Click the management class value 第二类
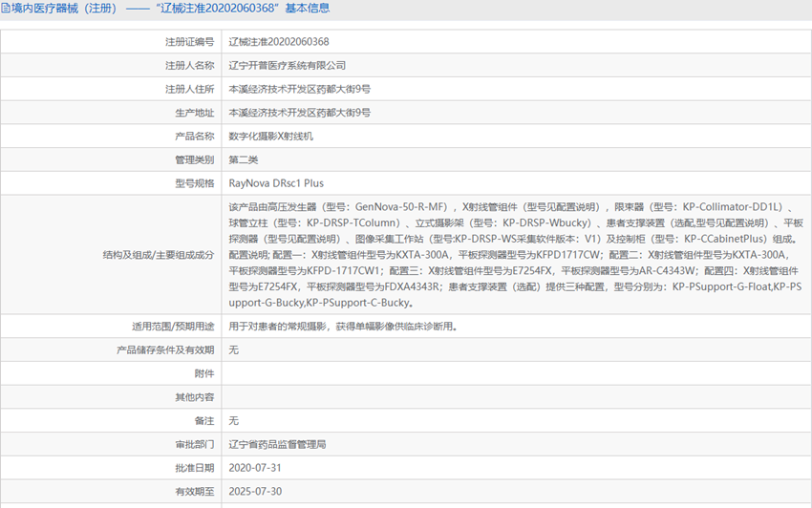 point(244,160)
